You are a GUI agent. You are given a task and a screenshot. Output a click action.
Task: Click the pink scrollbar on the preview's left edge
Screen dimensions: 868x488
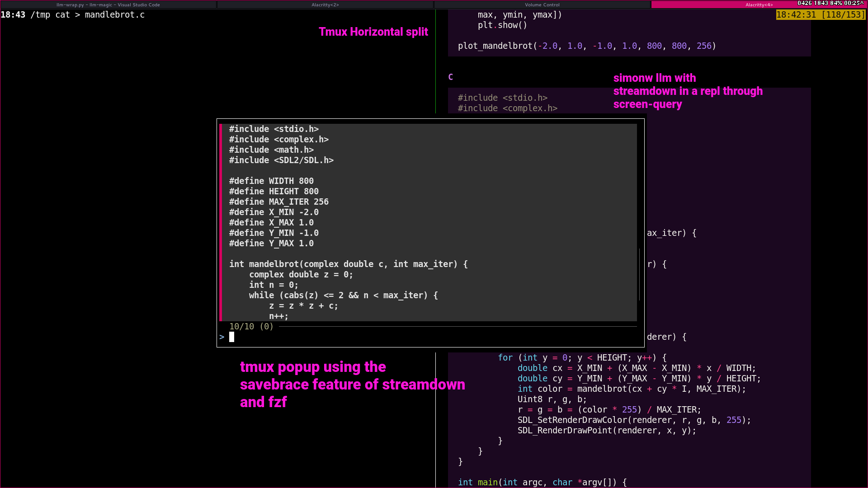[x=221, y=221]
